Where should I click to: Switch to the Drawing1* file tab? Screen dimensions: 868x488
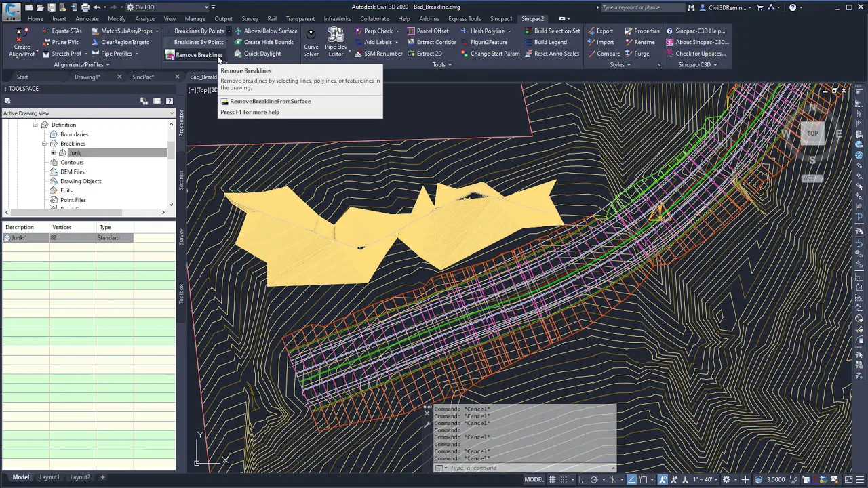point(87,77)
